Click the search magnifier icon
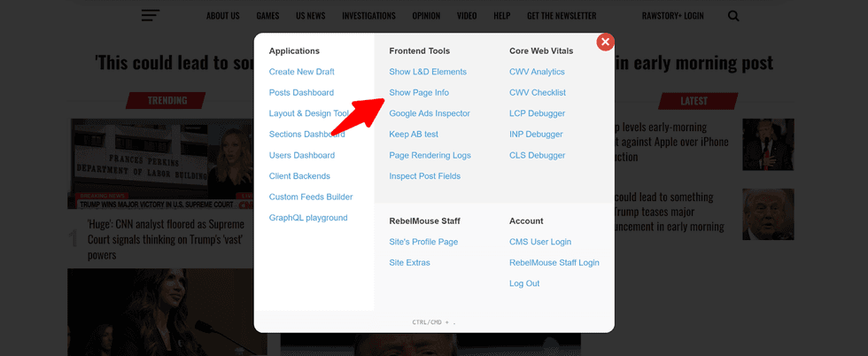868x356 pixels. [733, 16]
